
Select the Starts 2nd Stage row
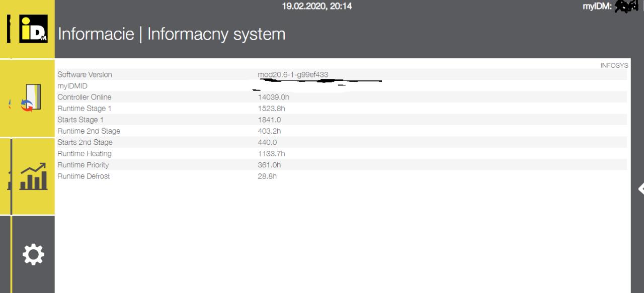point(342,142)
